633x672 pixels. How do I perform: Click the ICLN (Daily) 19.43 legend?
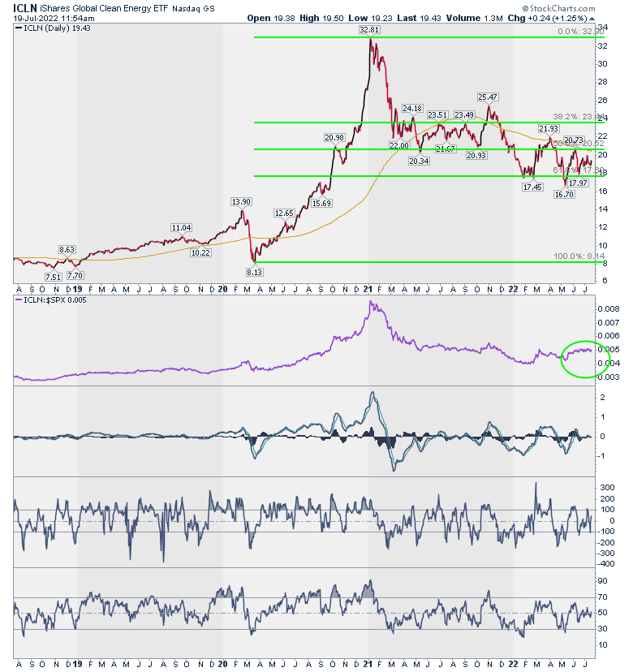(x=53, y=28)
